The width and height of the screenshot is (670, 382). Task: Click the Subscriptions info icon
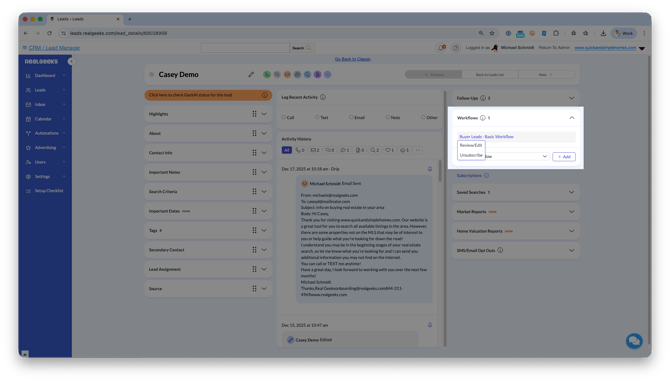click(x=486, y=176)
